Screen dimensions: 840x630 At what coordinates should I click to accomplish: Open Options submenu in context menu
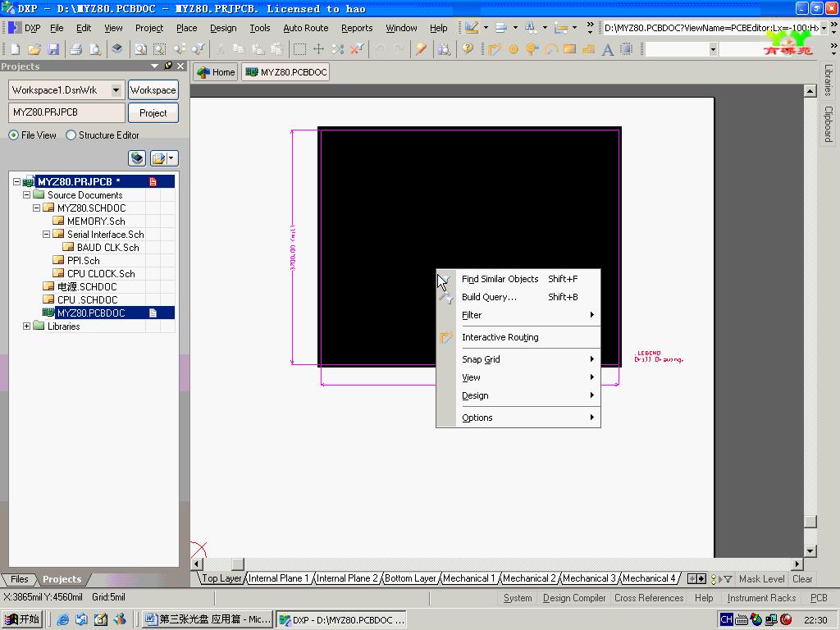518,418
